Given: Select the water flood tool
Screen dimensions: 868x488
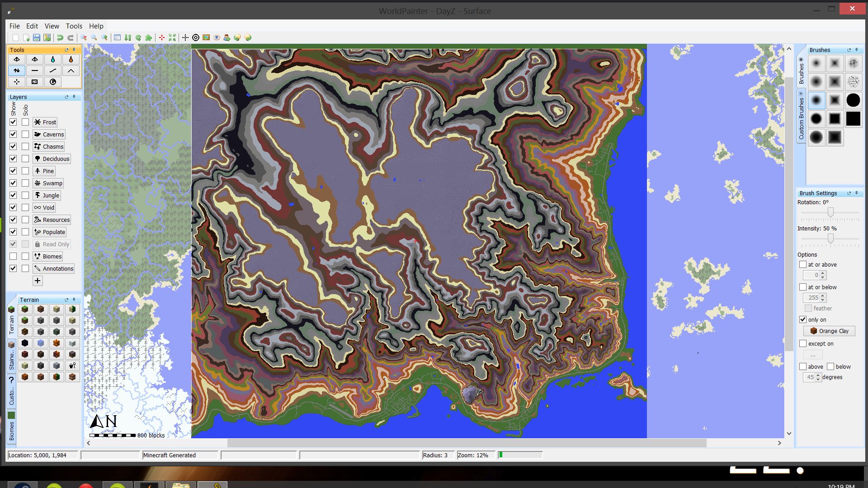Looking at the screenshot, I should [53, 59].
